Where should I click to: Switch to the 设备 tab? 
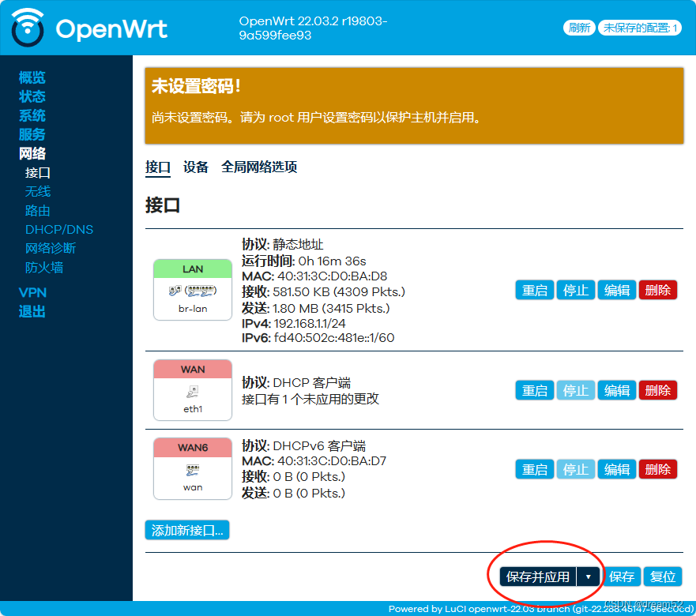196,167
